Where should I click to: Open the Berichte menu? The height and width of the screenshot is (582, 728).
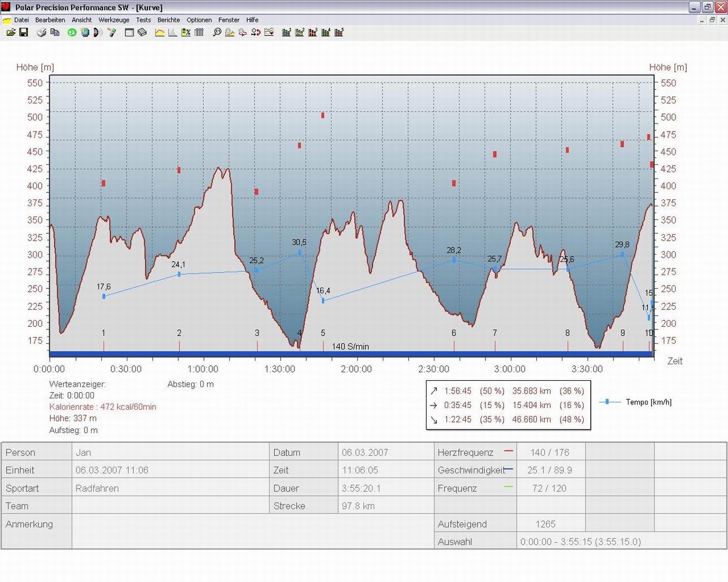[x=169, y=20]
